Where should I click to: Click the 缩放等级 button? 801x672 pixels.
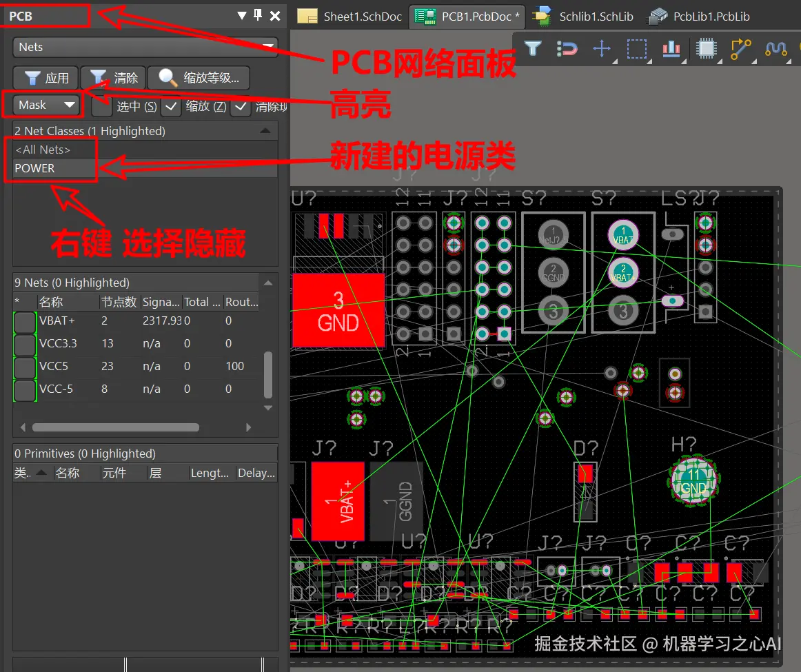pos(199,78)
